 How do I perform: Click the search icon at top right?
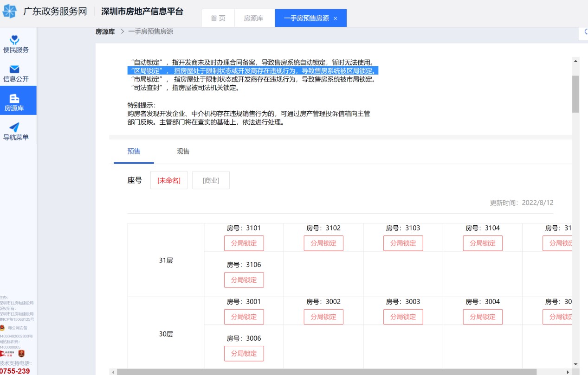click(584, 32)
